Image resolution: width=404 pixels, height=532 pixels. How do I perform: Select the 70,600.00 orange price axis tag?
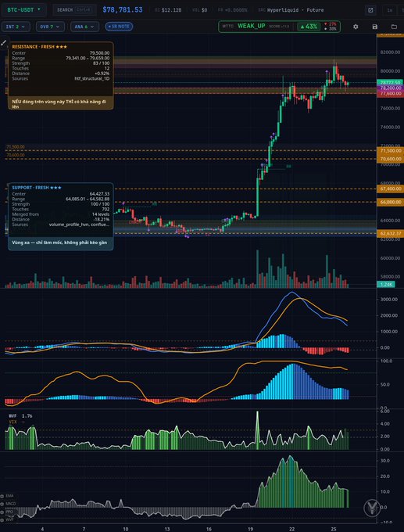[x=391, y=159]
